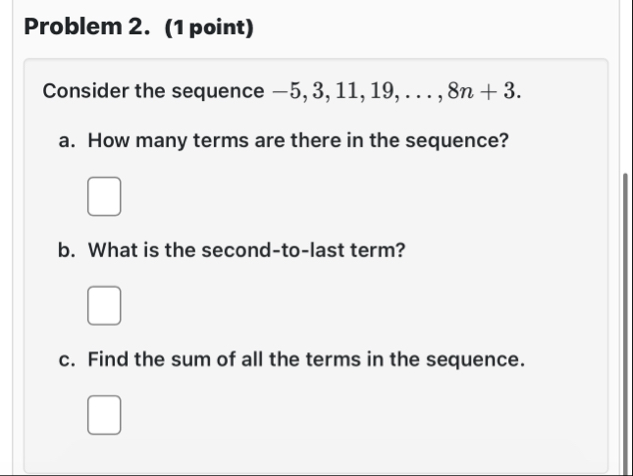Click the list label 'c.'
Screen dimensions: 633x476
67,360
